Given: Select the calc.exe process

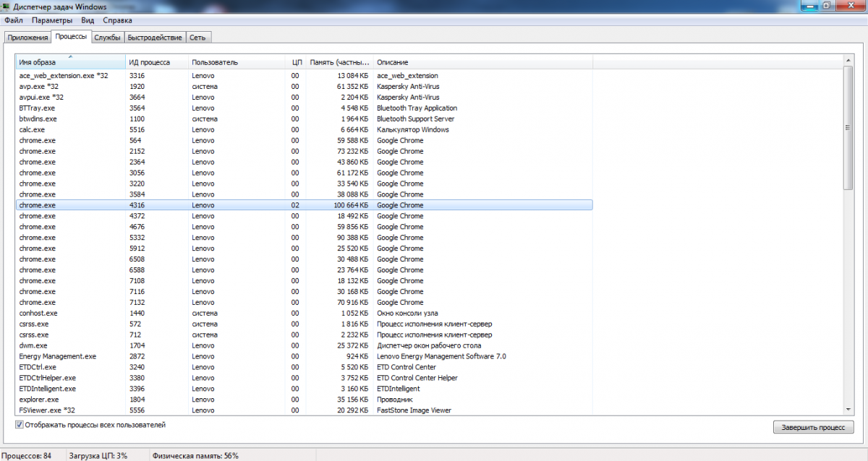Looking at the screenshot, I should (304, 129).
